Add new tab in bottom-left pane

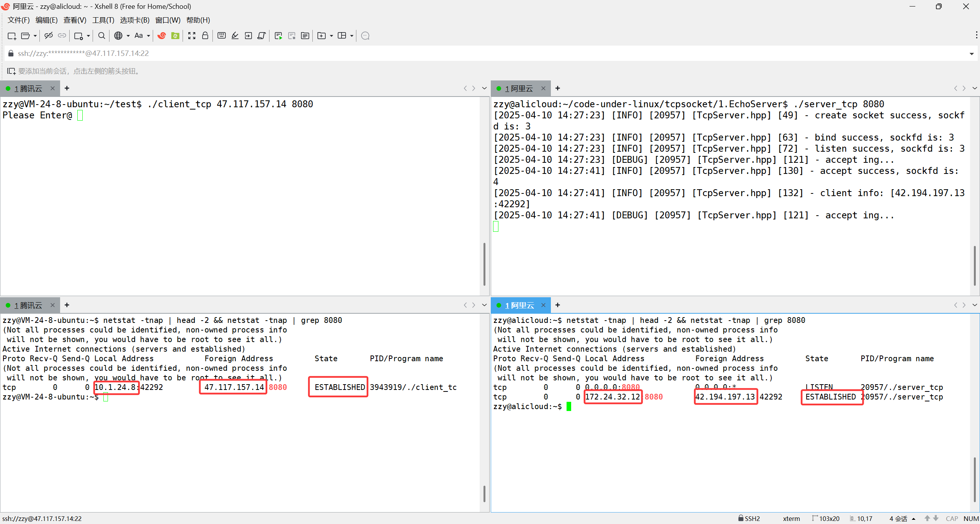[67, 305]
